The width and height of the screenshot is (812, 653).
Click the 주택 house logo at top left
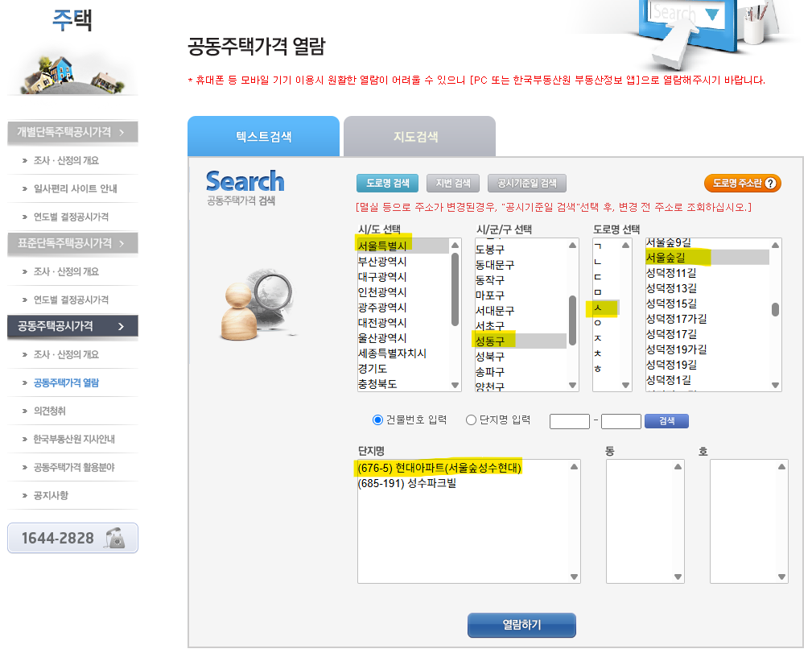71,20
